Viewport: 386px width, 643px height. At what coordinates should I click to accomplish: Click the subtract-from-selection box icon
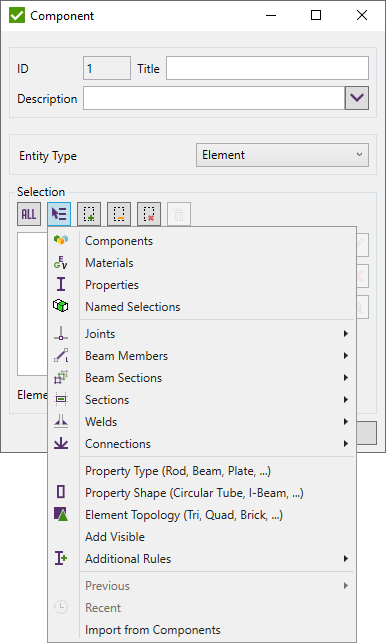click(x=119, y=214)
